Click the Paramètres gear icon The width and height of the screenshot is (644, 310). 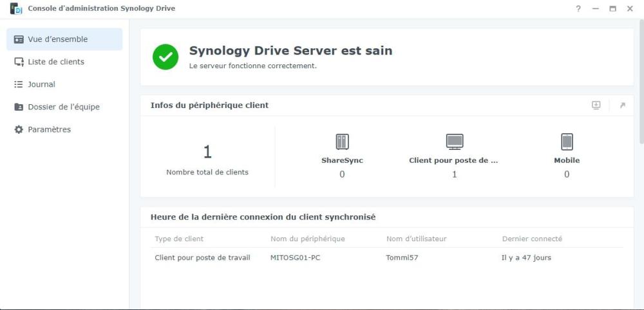(19, 129)
